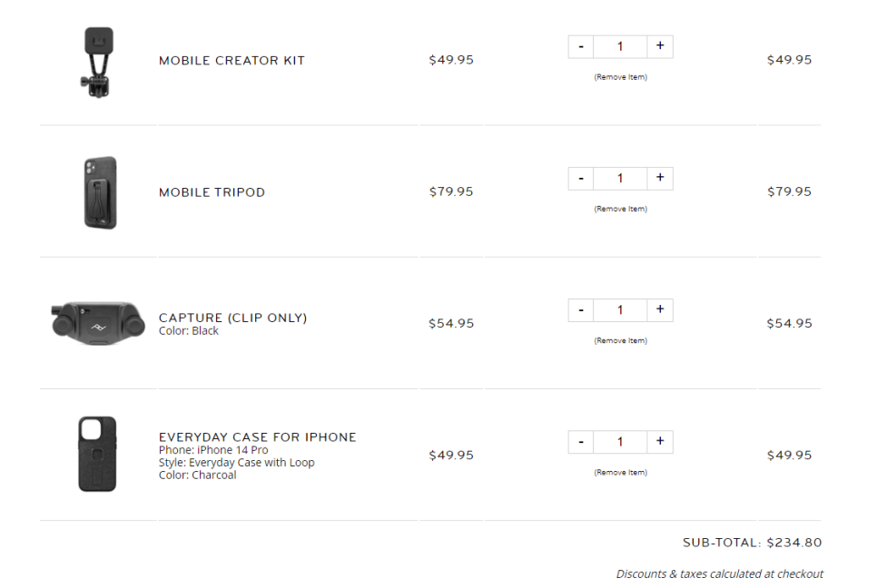Viewport: 877px width, 588px height.
Task: Click the Everyday Case quantity field
Action: tap(620, 442)
